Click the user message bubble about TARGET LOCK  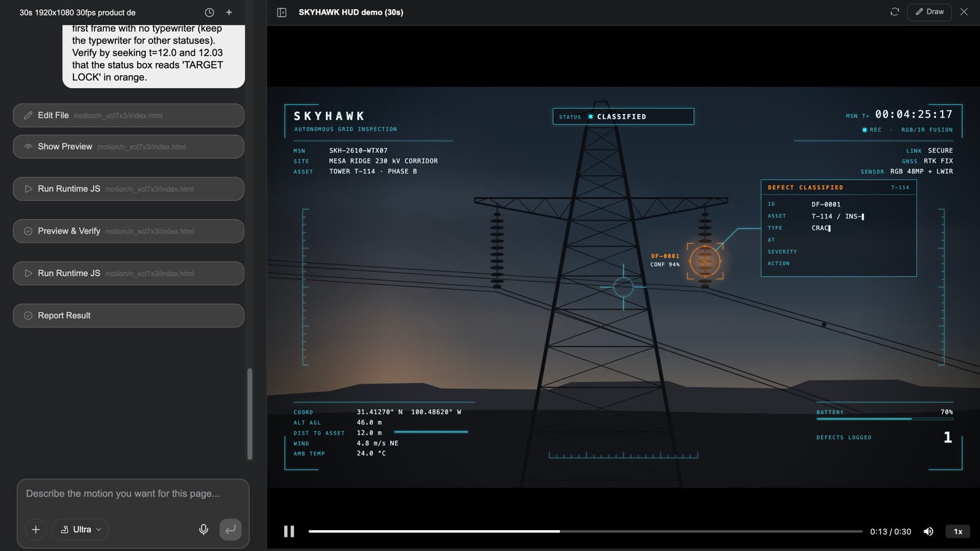pyautogui.click(x=154, y=56)
